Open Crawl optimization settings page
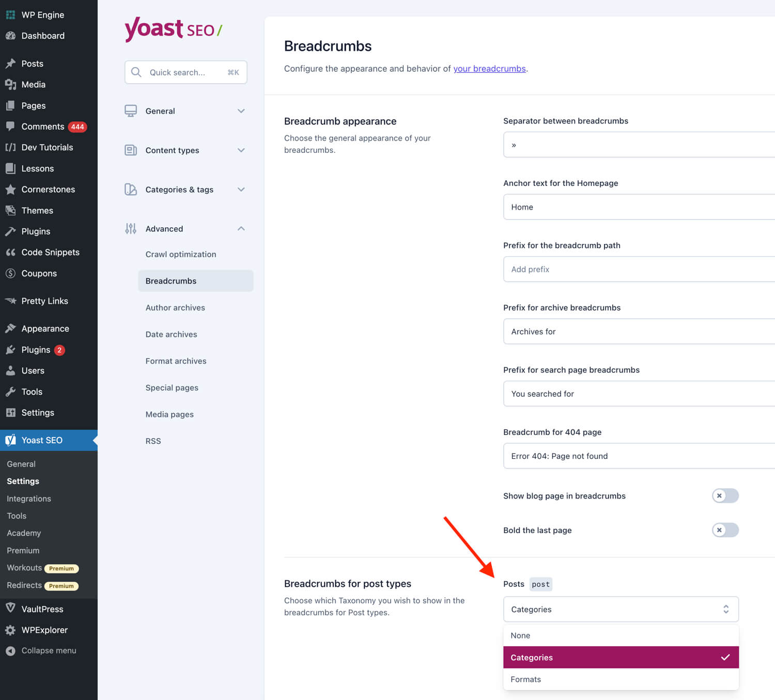This screenshot has height=700, width=775. 181,254
